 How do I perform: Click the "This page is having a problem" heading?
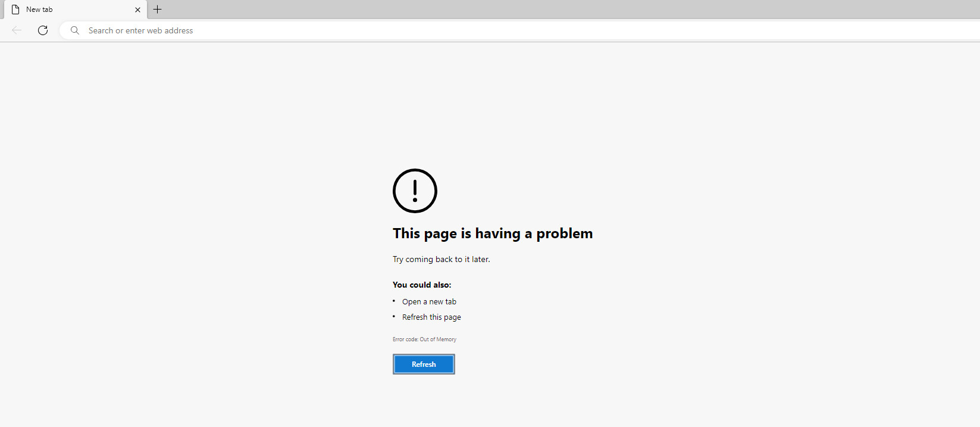click(493, 233)
